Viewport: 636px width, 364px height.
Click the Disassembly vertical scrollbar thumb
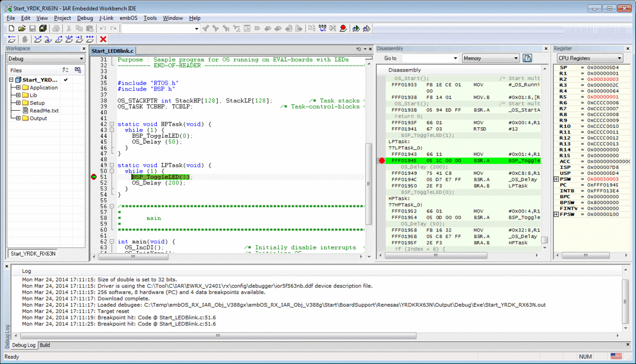point(544,240)
